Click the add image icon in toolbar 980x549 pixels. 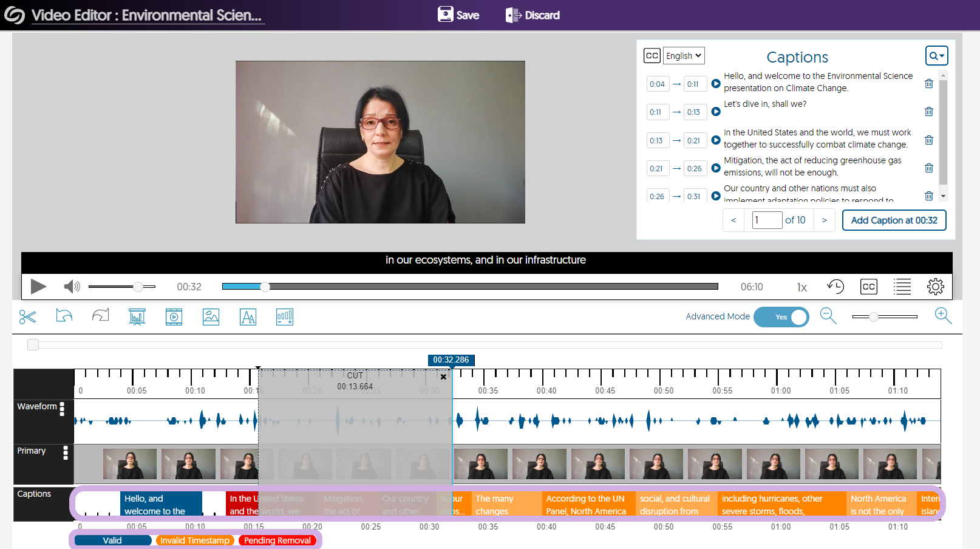[211, 317]
